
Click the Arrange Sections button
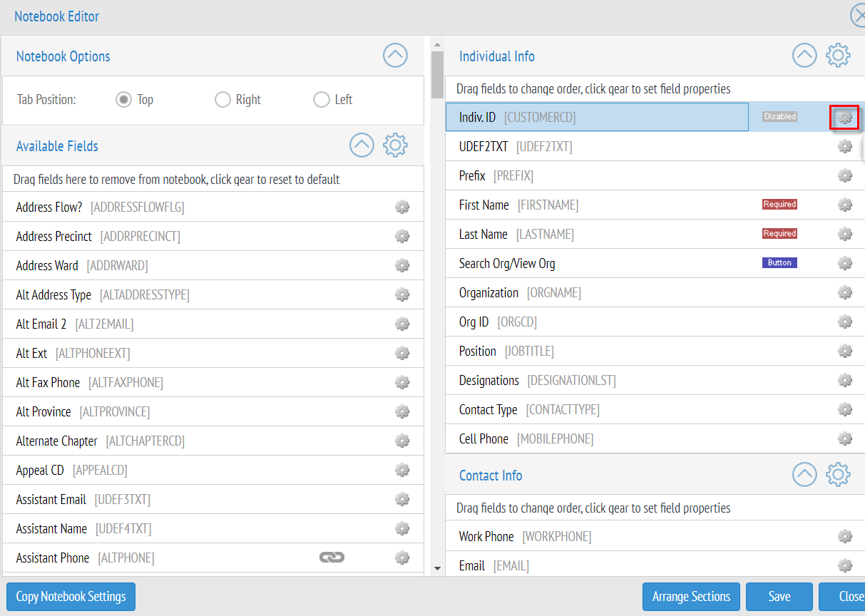pos(691,597)
